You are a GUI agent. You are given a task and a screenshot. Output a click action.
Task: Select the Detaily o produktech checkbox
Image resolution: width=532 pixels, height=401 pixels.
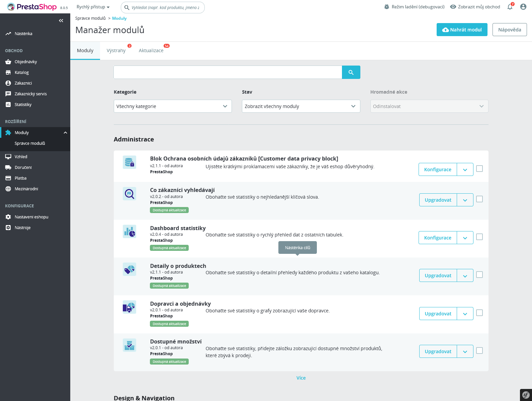(x=479, y=275)
